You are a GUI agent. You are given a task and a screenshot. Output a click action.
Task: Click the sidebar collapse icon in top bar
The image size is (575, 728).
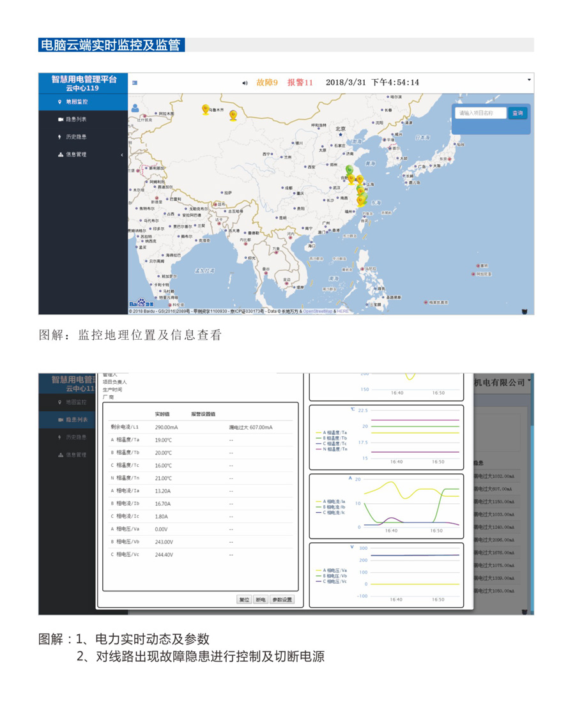[135, 82]
